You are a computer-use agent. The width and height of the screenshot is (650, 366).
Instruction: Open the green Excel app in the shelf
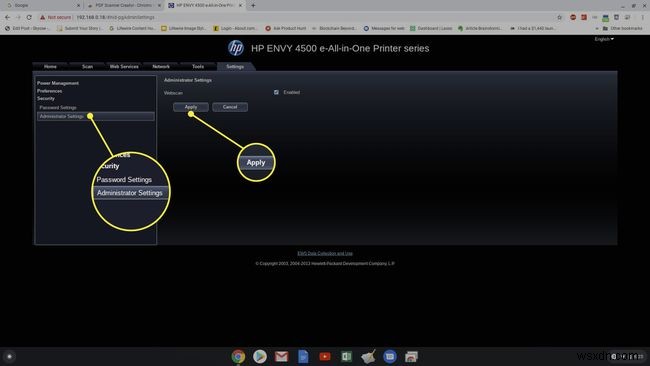click(346, 356)
